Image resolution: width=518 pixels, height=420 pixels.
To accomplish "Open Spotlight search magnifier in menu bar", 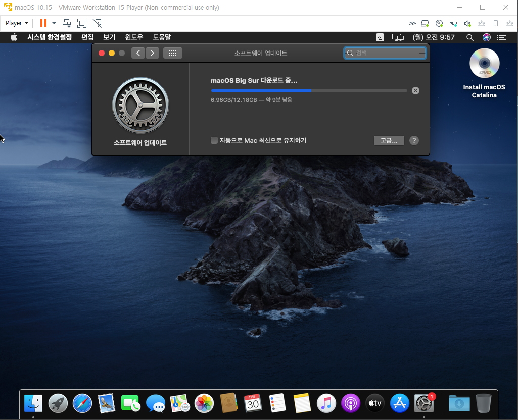I will 470,37.
